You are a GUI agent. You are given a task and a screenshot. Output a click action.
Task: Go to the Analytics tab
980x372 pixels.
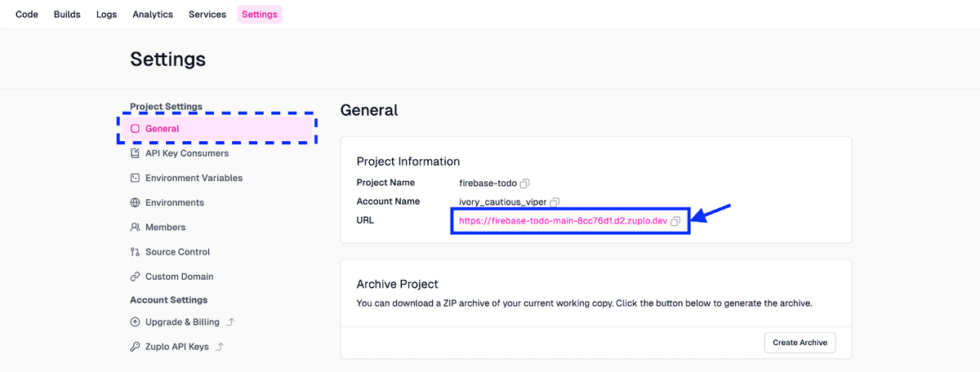tap(153, 15)
